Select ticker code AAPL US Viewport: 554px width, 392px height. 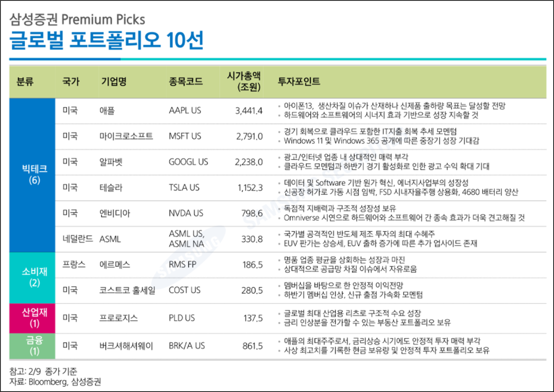click(185, 110)
